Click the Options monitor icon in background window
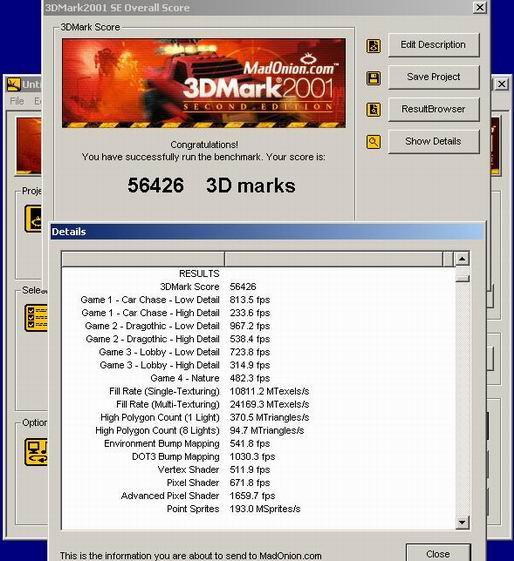Image resolution: width=514 pixels, height=561 pixels. tap(36, 452)
